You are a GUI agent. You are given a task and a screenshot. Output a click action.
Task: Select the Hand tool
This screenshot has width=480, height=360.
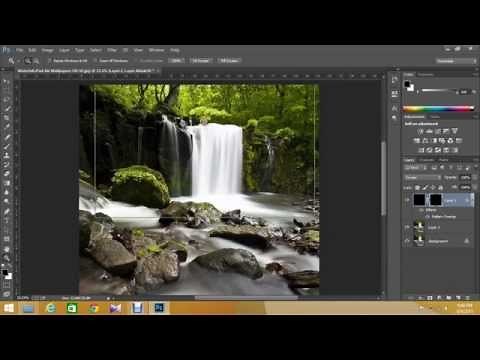(6, 249)
